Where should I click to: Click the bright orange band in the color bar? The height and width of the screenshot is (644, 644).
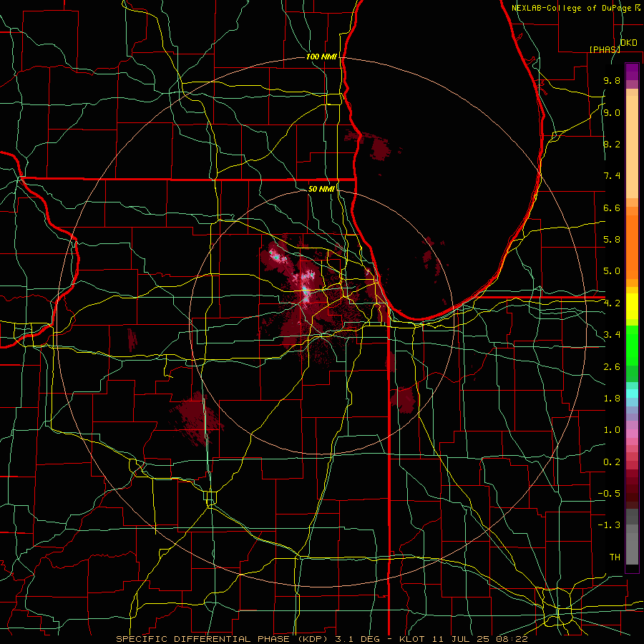632,247
